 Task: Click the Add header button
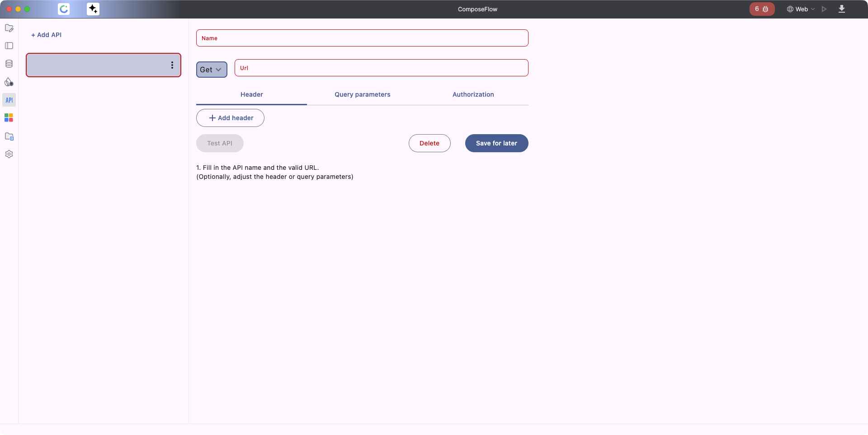[x=230, y=118]
